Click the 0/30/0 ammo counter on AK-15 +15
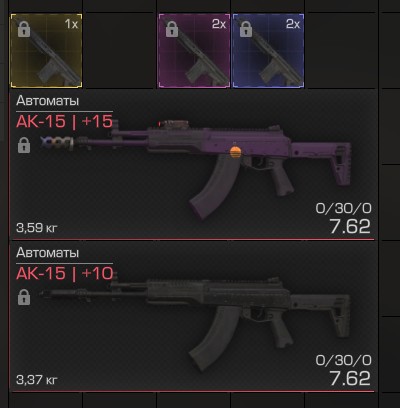This screenshot has width=400, height=408. coord(343,208)
